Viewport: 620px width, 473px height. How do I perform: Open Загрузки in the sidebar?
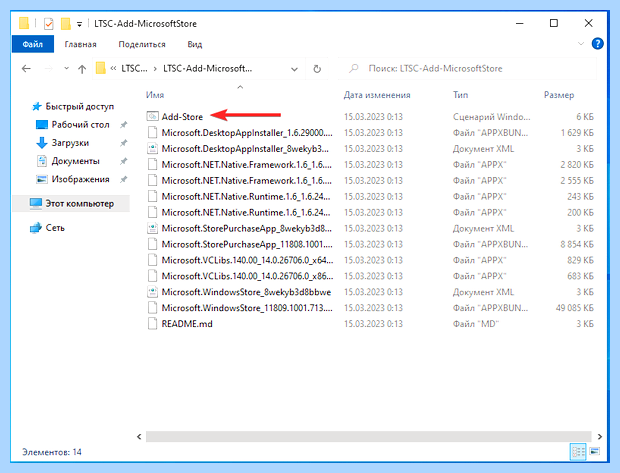point(70,143)
